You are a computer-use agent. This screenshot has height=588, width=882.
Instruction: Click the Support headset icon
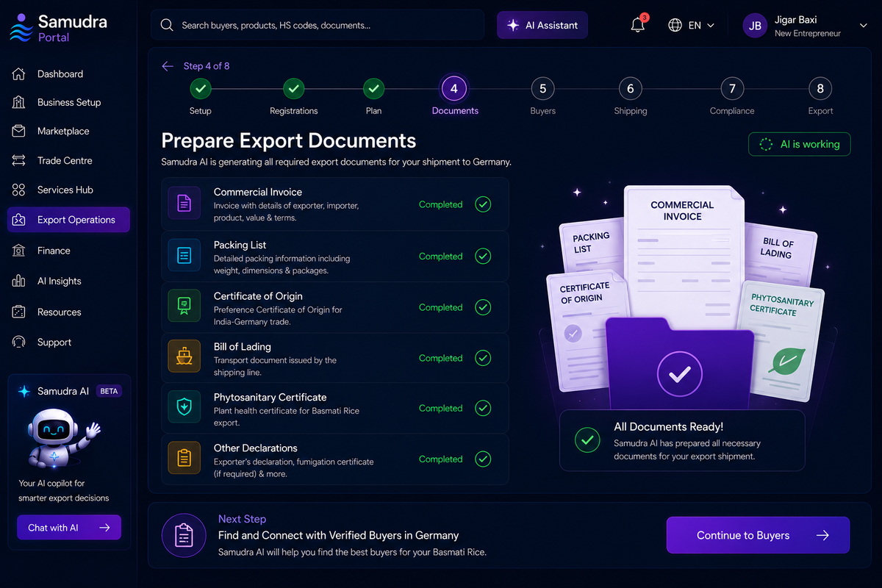(x=19, y=342)
